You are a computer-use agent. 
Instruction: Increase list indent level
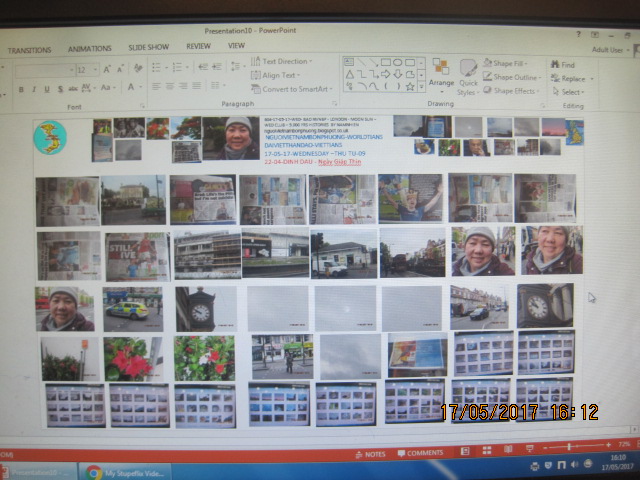(216, 66)
